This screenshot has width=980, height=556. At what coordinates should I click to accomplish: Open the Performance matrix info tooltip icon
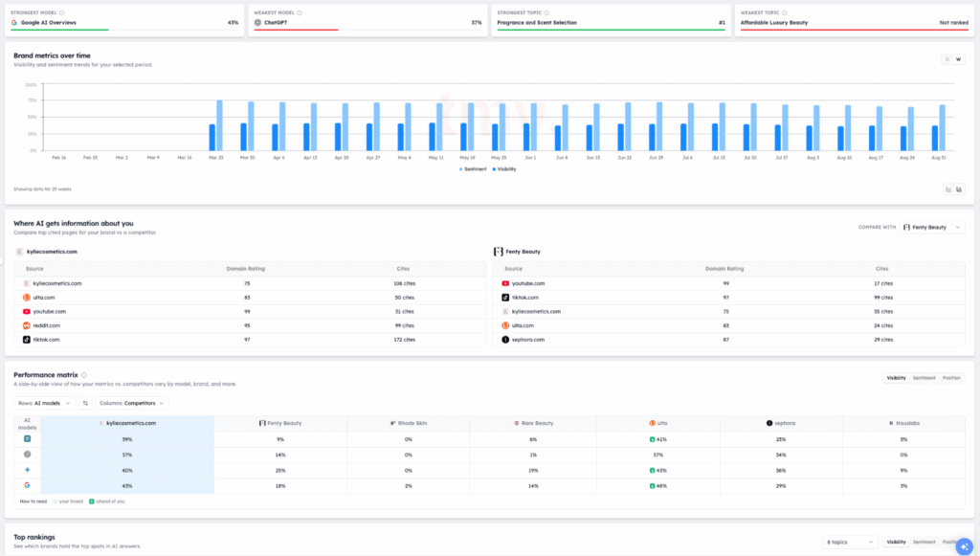pyautogui.click(x=84, y=375)
